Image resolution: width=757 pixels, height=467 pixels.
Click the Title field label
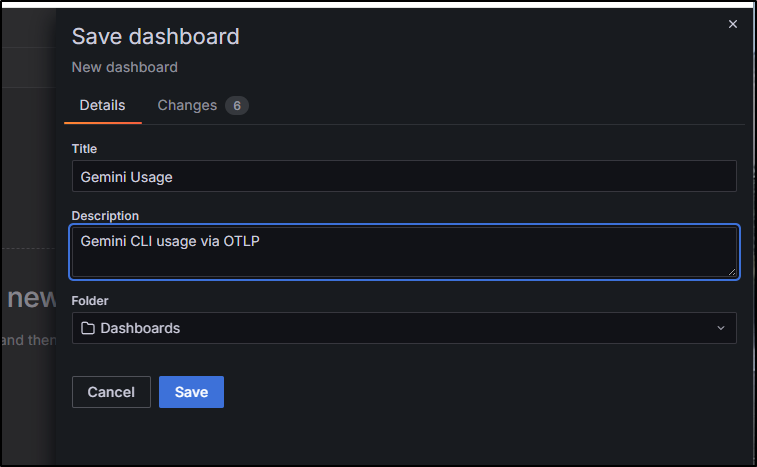(x=84, y=149)
